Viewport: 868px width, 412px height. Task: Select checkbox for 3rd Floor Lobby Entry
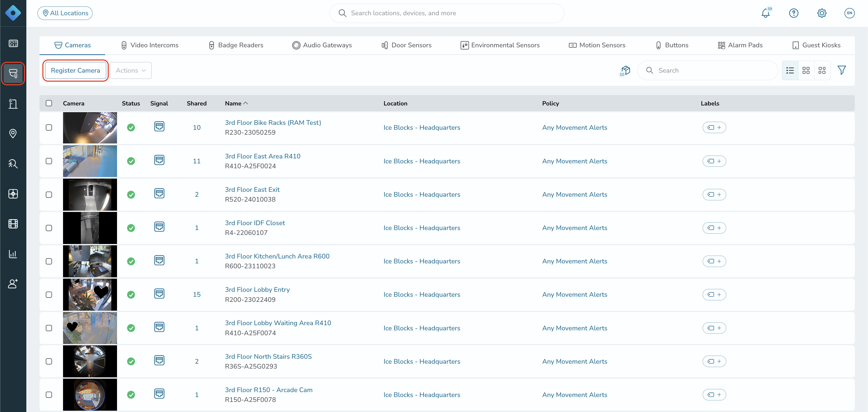(49, 295)
